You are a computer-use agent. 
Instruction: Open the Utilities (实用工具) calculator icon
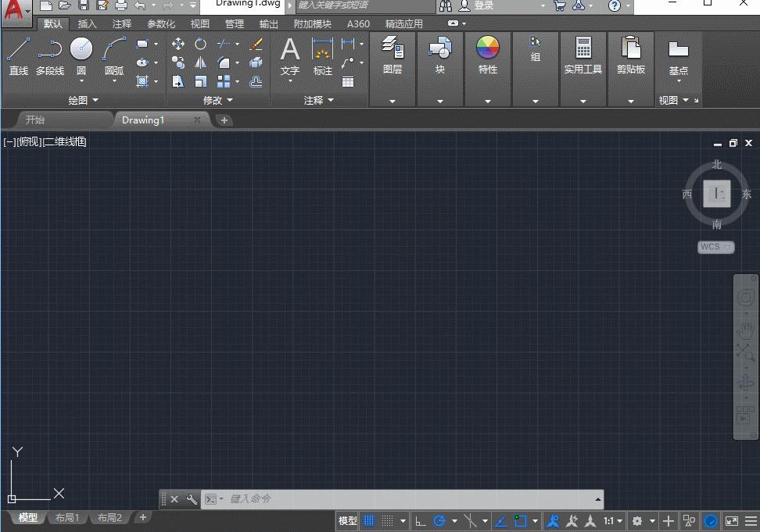point(583,55)
